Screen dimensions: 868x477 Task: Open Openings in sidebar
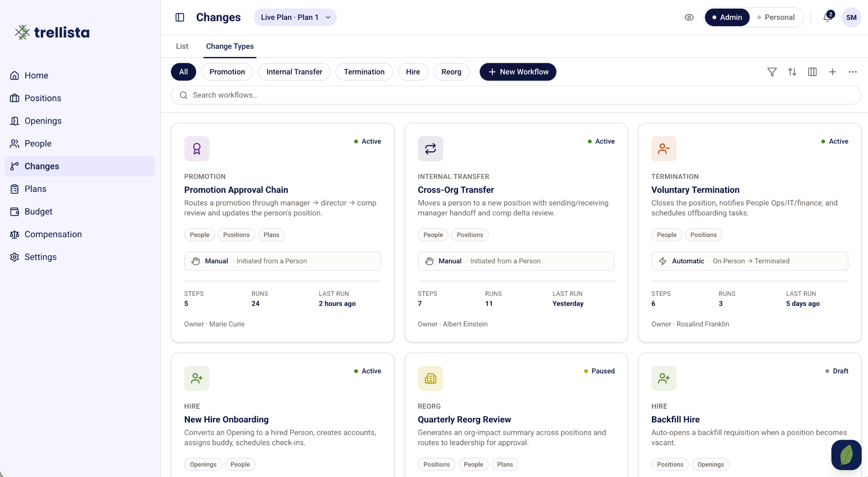coord(80,121)
